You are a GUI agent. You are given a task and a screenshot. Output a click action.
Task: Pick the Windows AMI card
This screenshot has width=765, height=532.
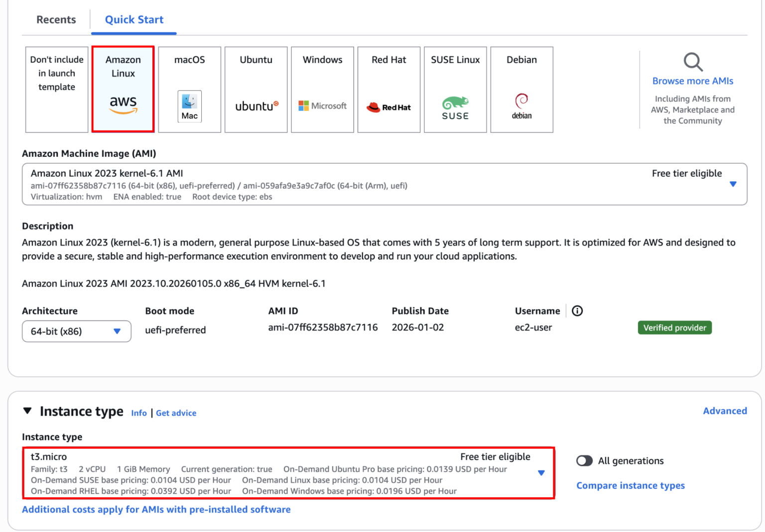tap(322, 89)
